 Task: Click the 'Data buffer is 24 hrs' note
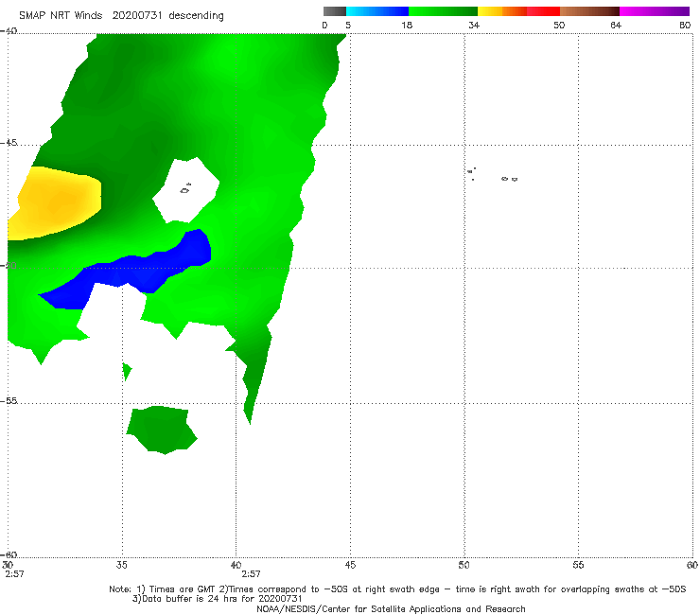218,599
